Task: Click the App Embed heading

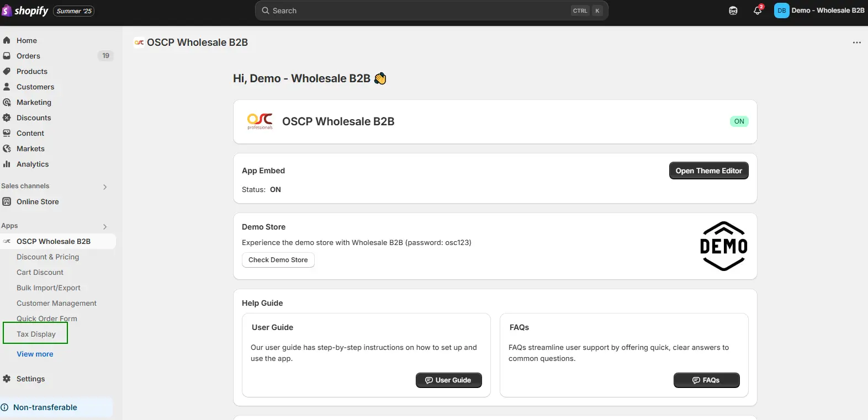Action: [x=263, y=171]
